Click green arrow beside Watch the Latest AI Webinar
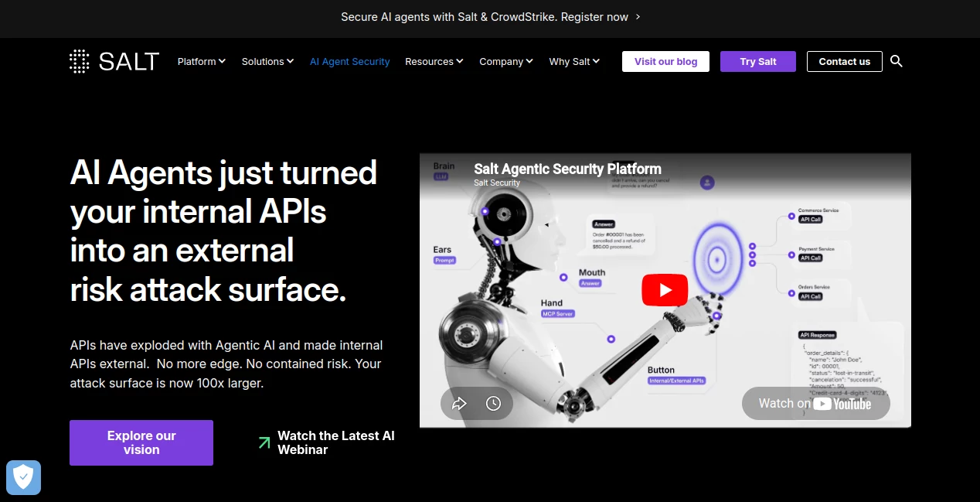This screenshot has height=502, width=980. coord(264,442)
